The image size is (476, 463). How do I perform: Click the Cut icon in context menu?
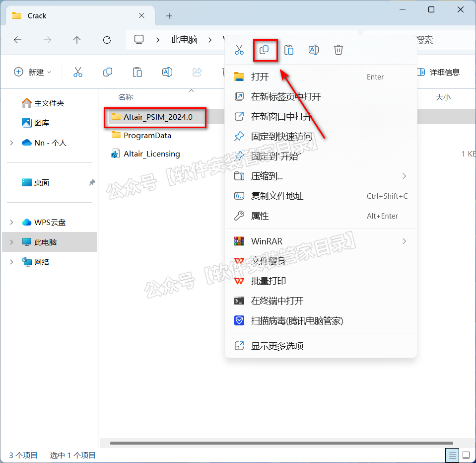pos(239,50)
